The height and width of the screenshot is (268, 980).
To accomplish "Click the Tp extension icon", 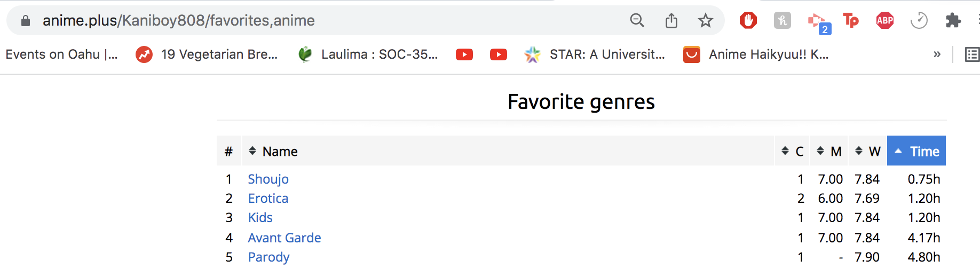I will click(x=851, y=20).
